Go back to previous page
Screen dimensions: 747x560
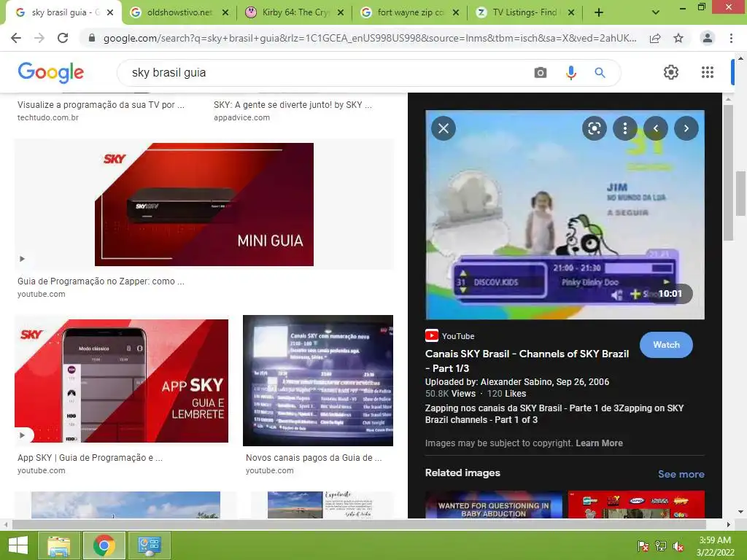[x=16, y=38]
